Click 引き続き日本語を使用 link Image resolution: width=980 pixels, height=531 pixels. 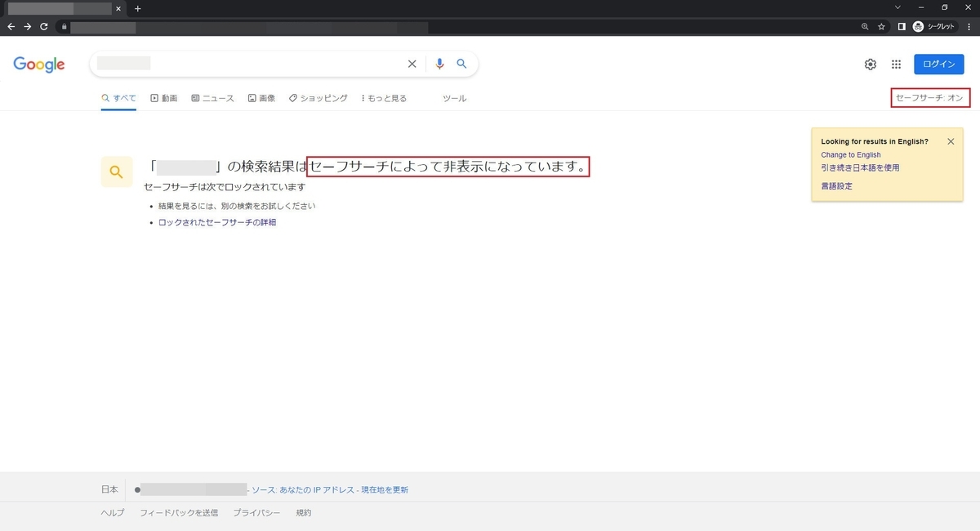pos(860,167)
